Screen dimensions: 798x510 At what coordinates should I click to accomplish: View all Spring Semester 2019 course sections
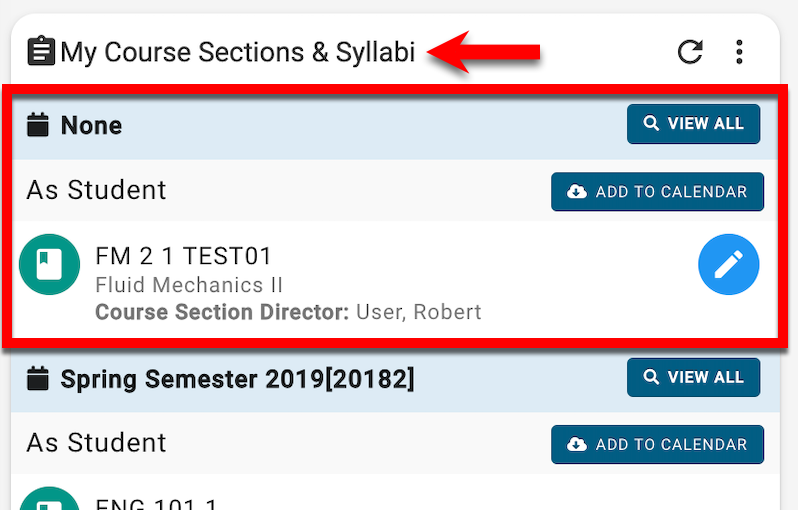693,378
